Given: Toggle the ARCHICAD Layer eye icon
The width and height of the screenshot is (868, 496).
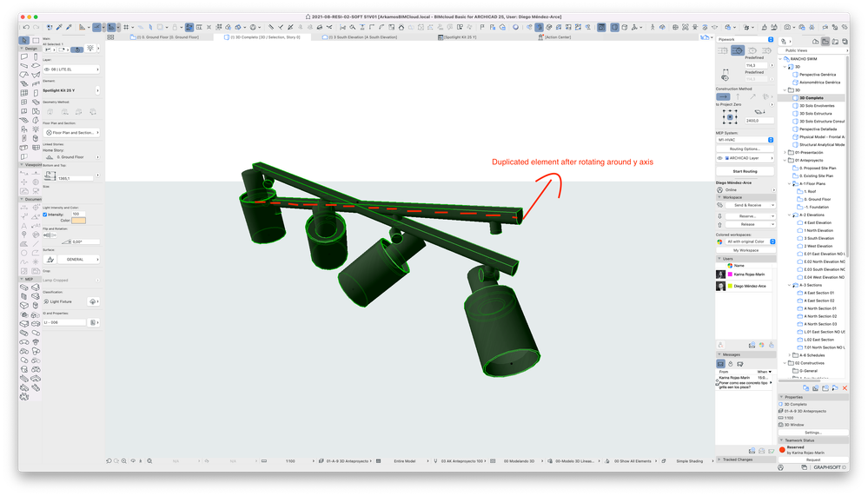Looking at the screenshot, I should tap(719, 158).
